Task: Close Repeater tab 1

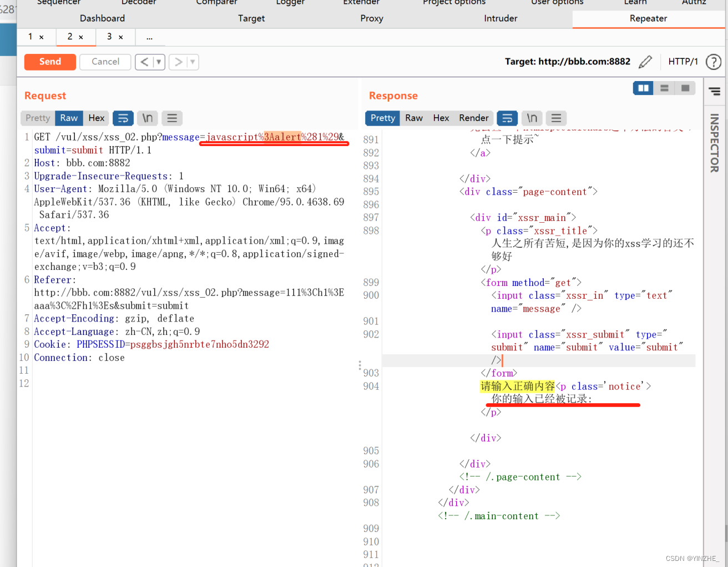Action: (41, 37)
